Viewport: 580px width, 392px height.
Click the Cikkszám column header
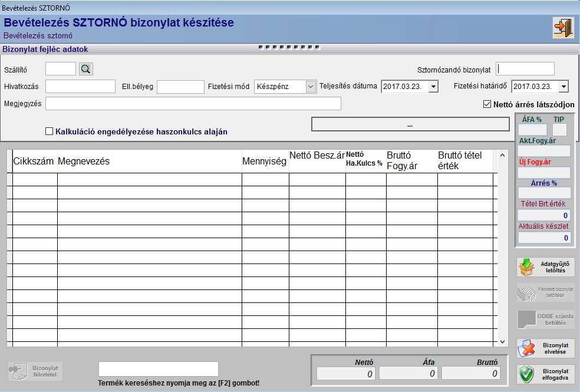point(35,162)
